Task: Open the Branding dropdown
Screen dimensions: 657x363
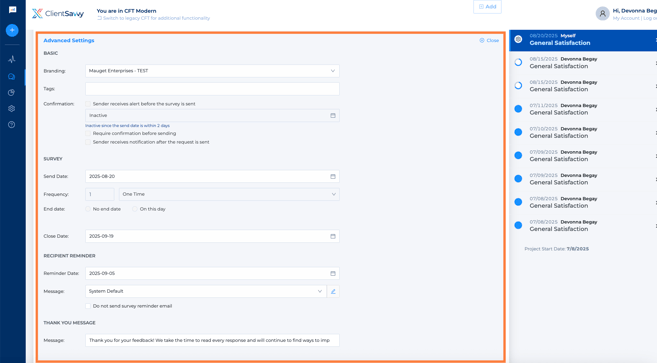Action: point(212,71)
